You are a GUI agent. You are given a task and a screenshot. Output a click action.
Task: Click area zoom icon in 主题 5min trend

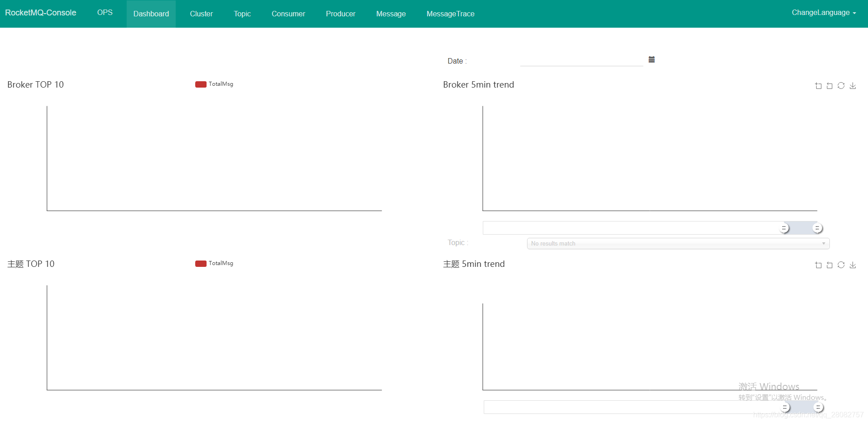click(x=818, y=265)
